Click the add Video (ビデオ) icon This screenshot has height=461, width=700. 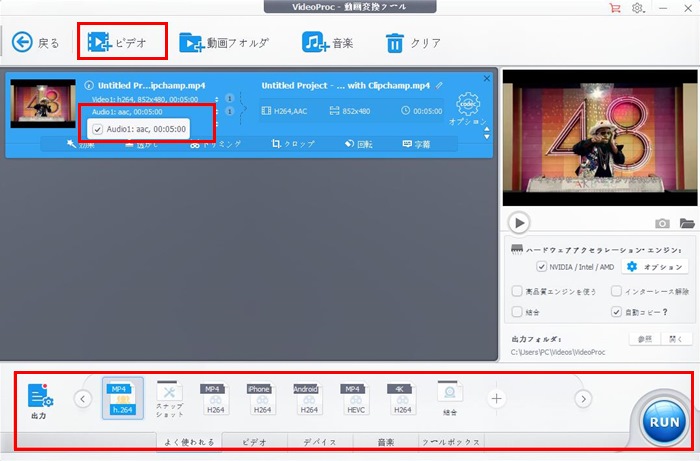click(98, 42)
